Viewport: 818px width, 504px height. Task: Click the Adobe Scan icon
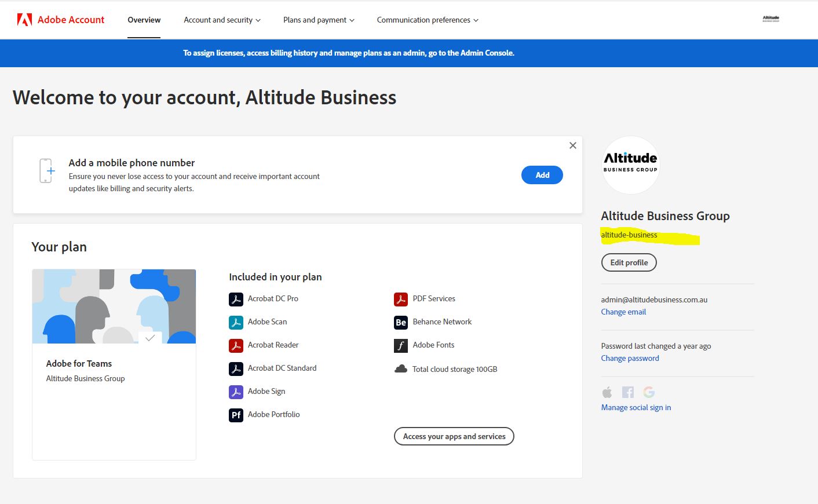[x=236, y=322]
